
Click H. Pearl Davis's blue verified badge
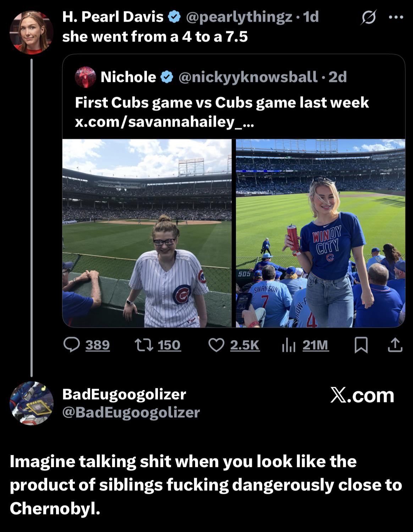[174, 17]
